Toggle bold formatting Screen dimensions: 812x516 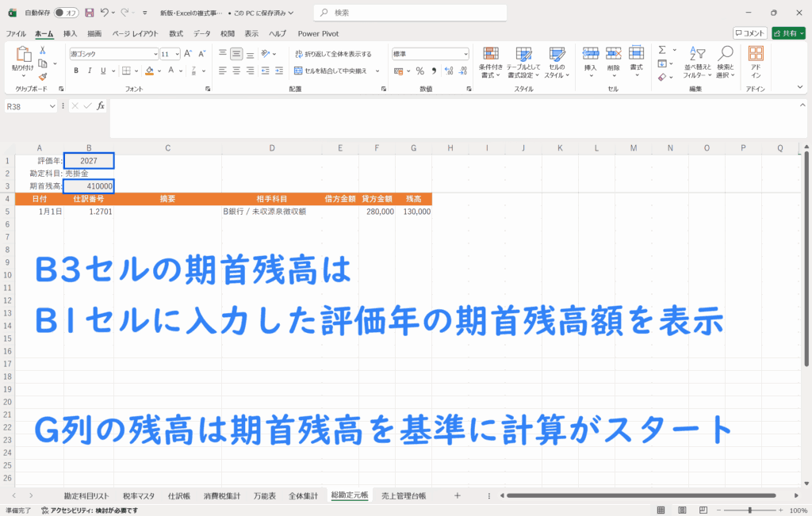click(76, 71)
